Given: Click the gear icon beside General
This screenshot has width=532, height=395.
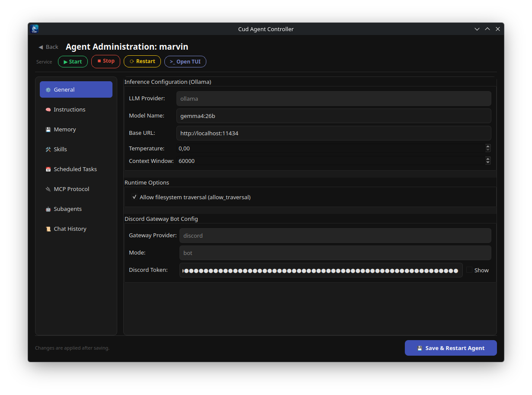Looking at the screenshot, I should coord(48,90).
